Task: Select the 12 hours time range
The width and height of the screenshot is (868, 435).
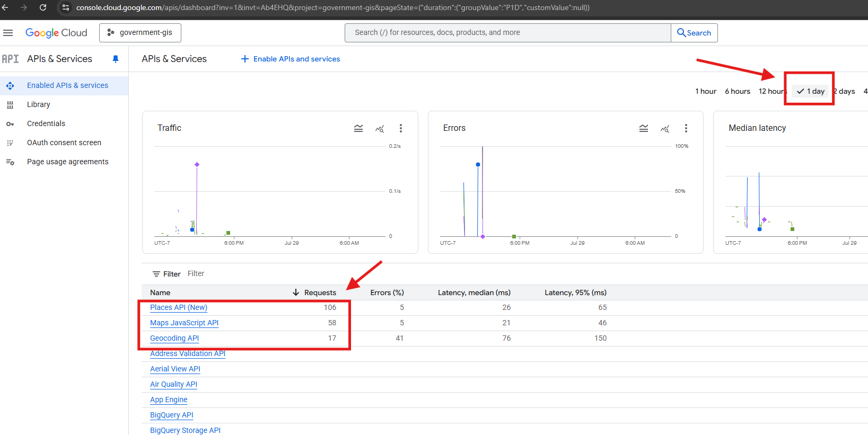Action: (x=771, y=91)
